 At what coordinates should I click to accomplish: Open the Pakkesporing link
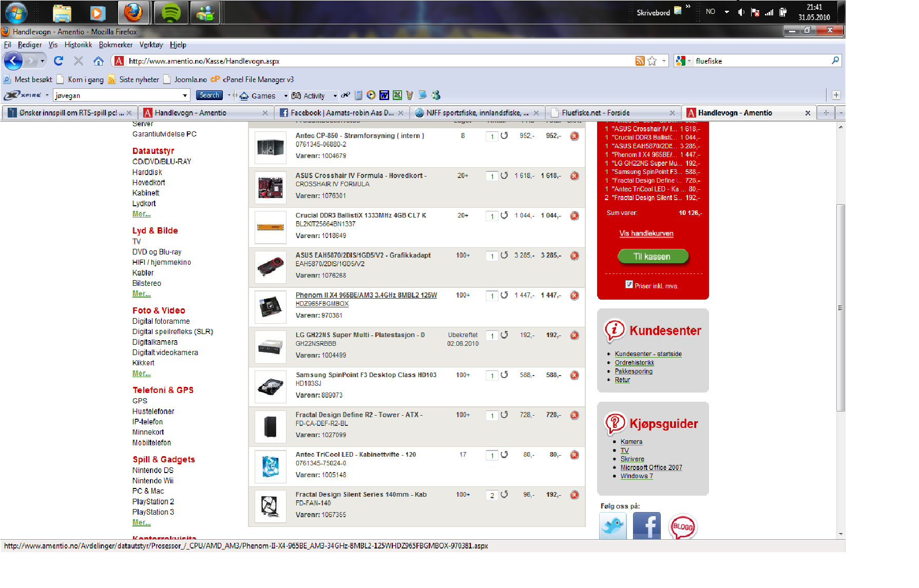pos(634,371)
